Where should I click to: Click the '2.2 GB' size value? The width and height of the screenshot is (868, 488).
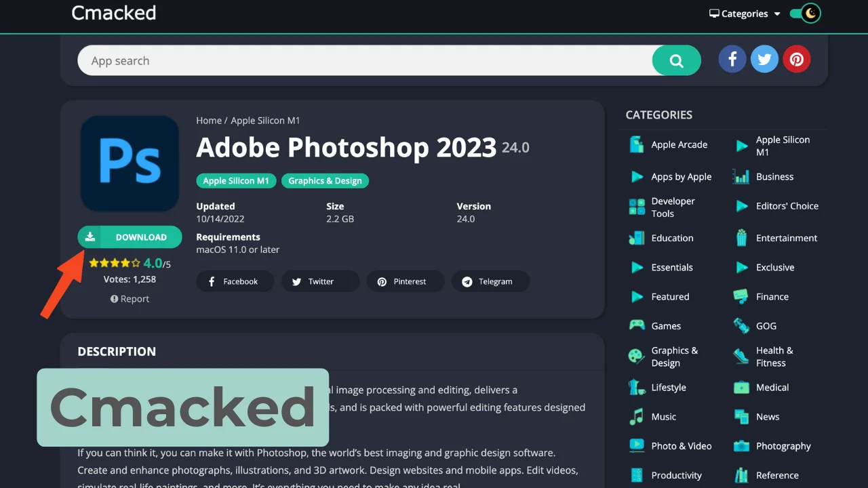(x=340, y=219)
